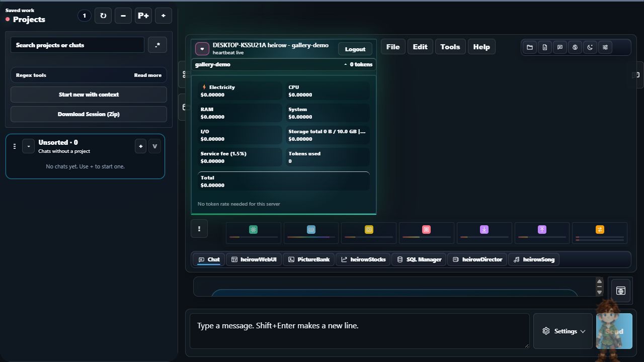Click the purple download arrow meter icon

[x=484, y=229]
